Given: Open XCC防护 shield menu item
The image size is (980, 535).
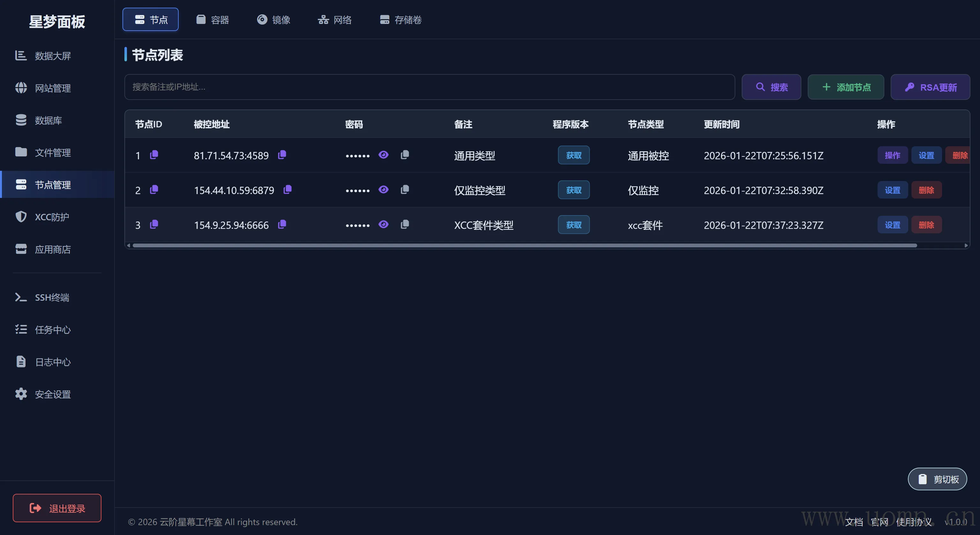Looking at the screenshot, I should [52, 217].
